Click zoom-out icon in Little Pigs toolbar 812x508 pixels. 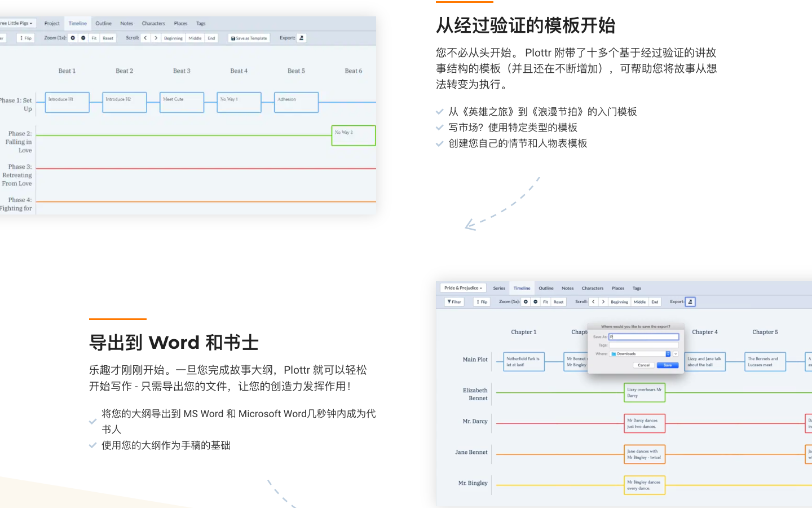(x=83, y=38)
